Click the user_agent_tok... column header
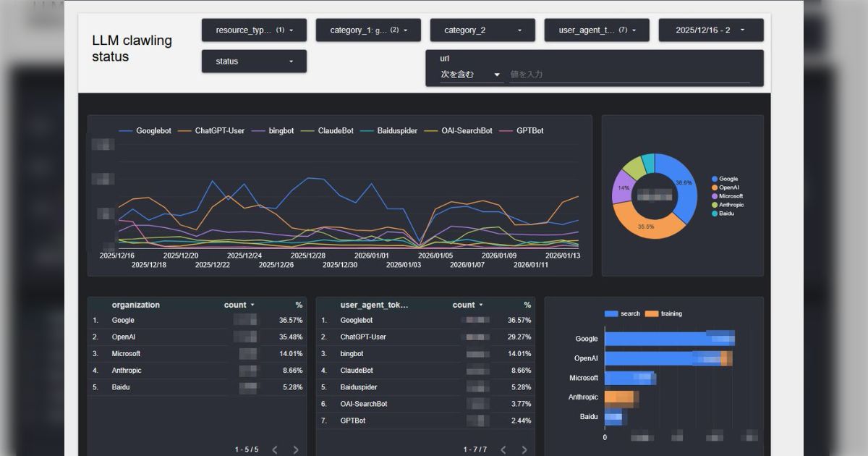868x456 pixels. coord(374,305)
